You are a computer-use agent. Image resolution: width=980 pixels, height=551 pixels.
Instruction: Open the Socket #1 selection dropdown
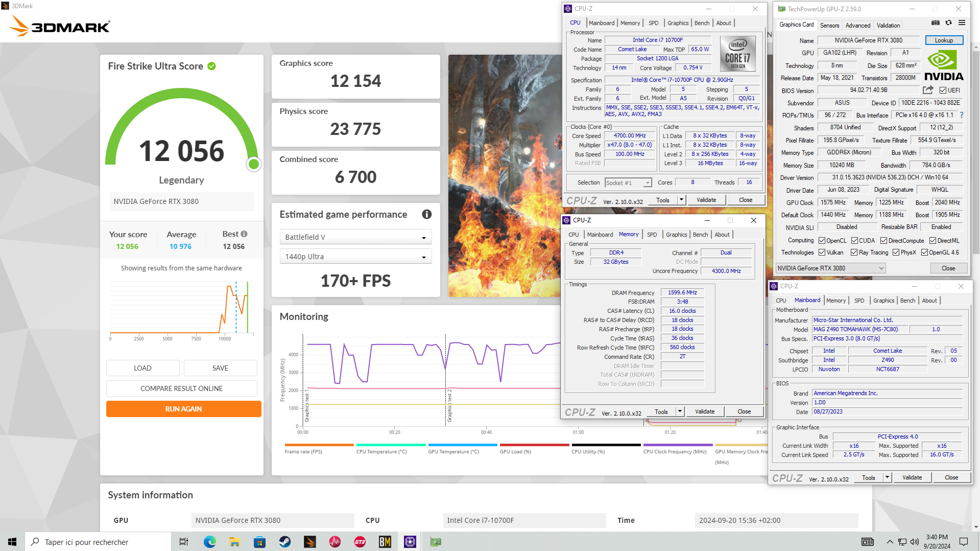click(628, 183)
